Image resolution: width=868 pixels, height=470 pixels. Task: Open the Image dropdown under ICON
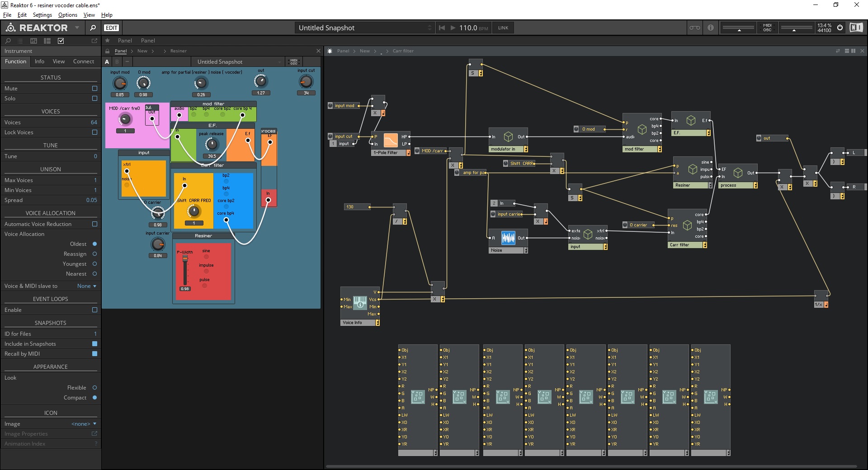pos(84,424)
